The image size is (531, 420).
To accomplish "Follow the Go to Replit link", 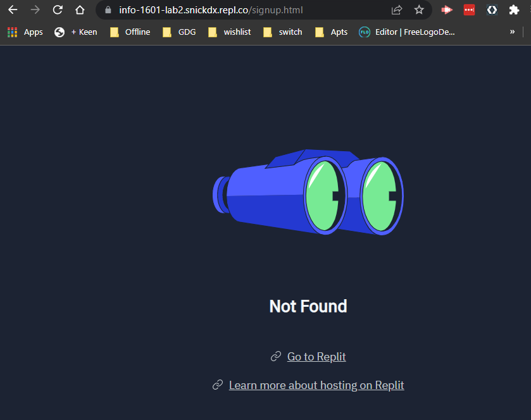I will click(x=316, y=357).
